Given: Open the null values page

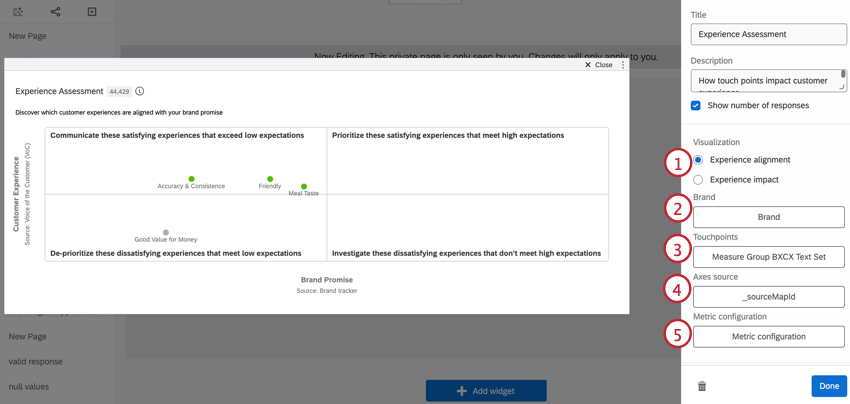Looking at the screenshot, I should click(29, 387).
